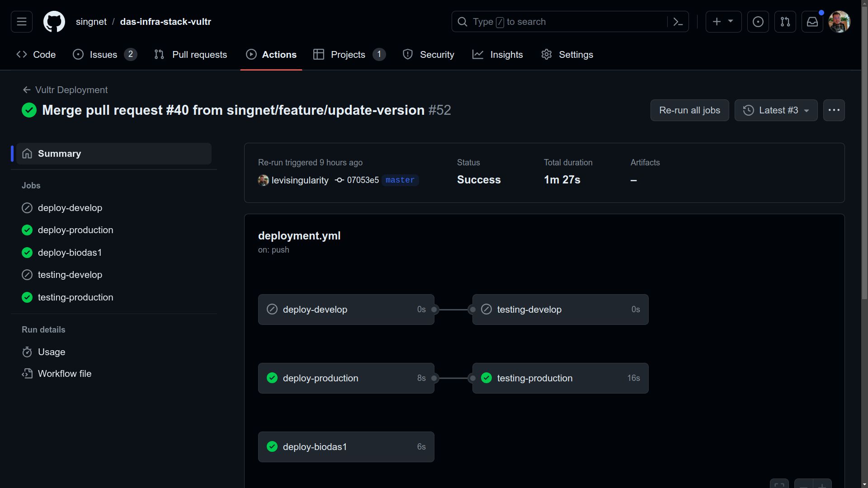The width and height of the screenshot is (868, 488).
Task: Open the das-infra-stack-vultr repository link
Action: 165,22
